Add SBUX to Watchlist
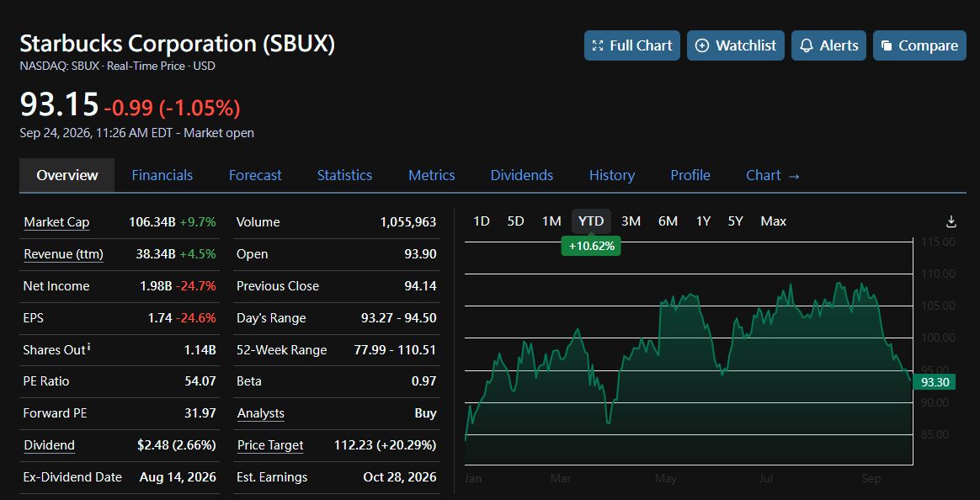The image size is (980, 500). point(736,45)
